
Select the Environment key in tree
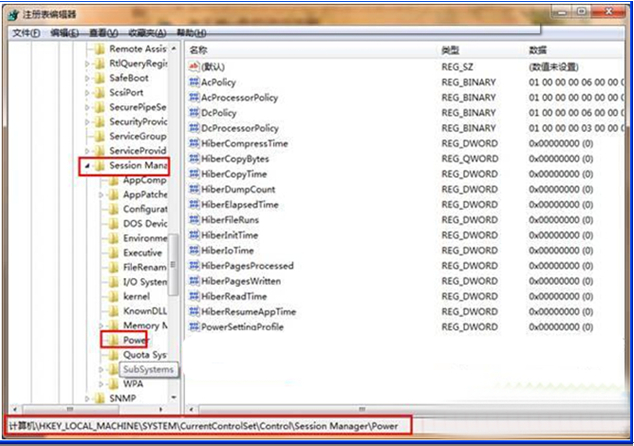(145, 238)
